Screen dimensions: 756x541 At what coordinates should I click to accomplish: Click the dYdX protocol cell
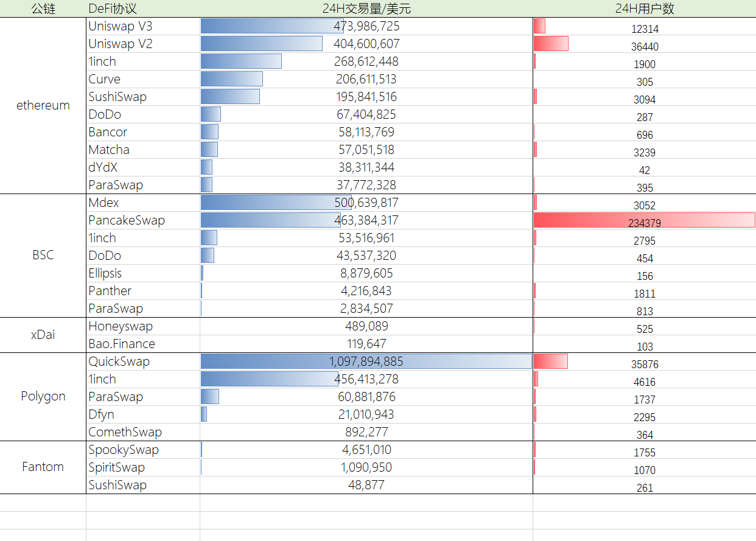(143, 167)
